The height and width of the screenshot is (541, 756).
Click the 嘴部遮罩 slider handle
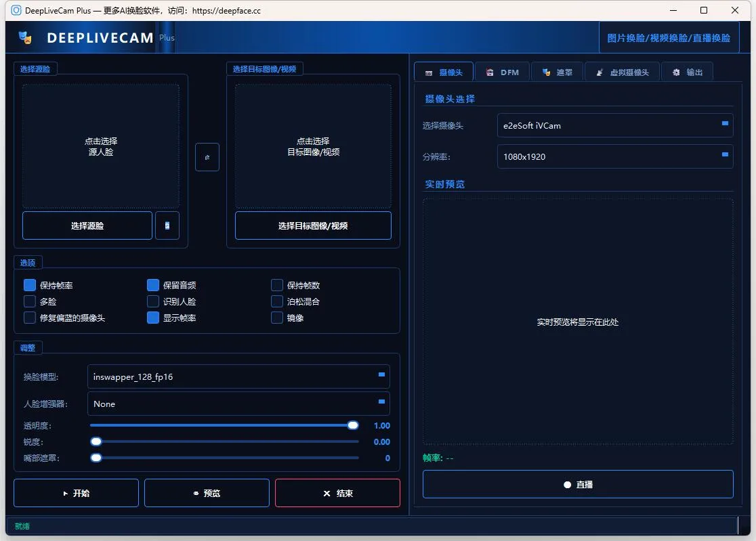[x=96, y=458]
